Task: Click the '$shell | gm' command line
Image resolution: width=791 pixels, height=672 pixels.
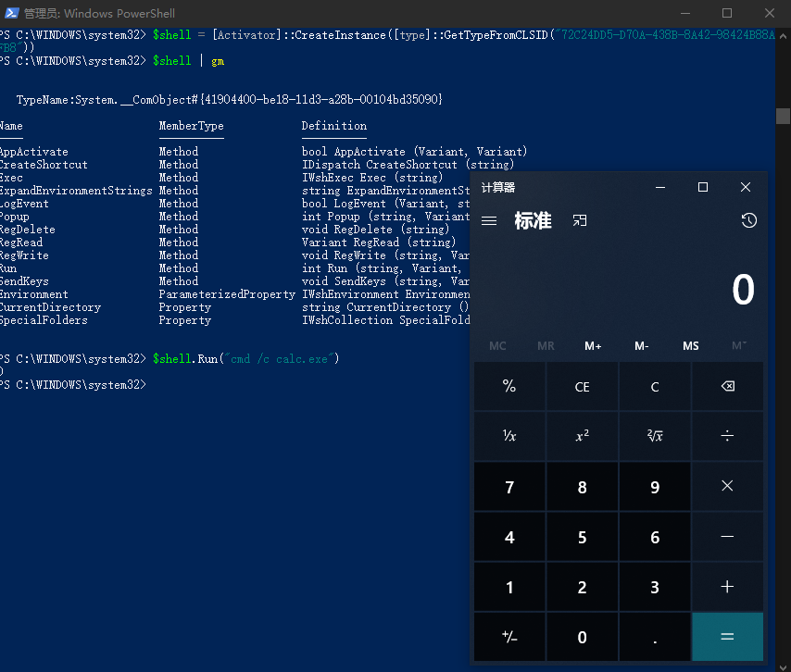Action: pyautogui.click(x=189, y=61)
